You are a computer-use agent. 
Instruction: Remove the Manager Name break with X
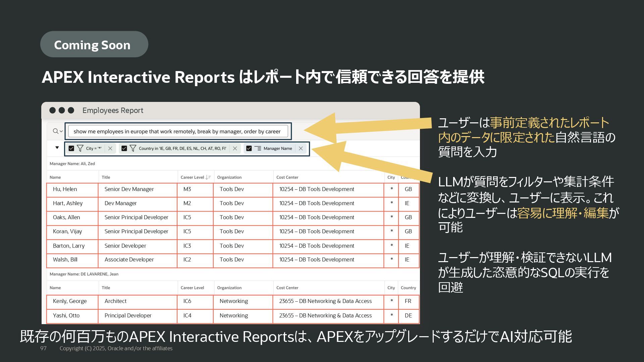[x=301, y=148]
